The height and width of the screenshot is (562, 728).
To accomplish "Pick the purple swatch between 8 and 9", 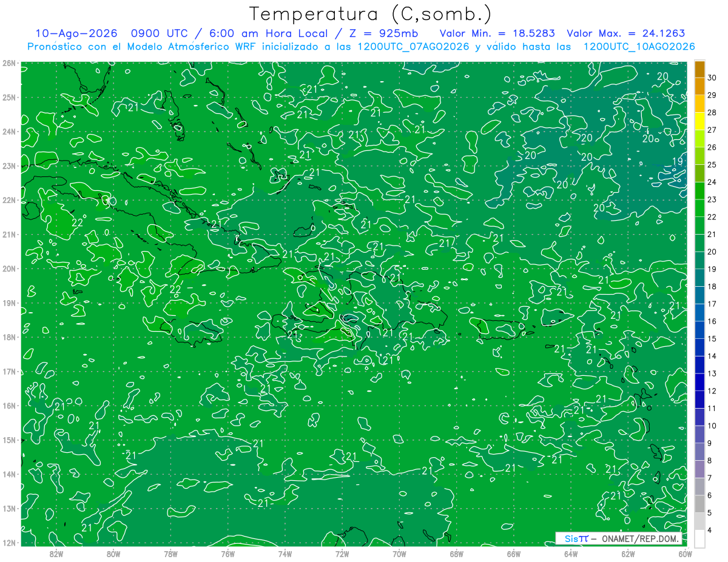I will point(699,452).
